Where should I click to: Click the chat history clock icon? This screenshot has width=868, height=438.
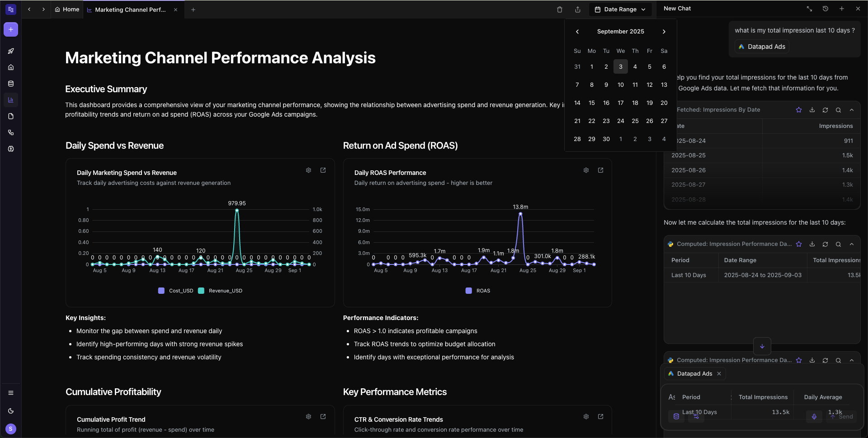point(826,9)
